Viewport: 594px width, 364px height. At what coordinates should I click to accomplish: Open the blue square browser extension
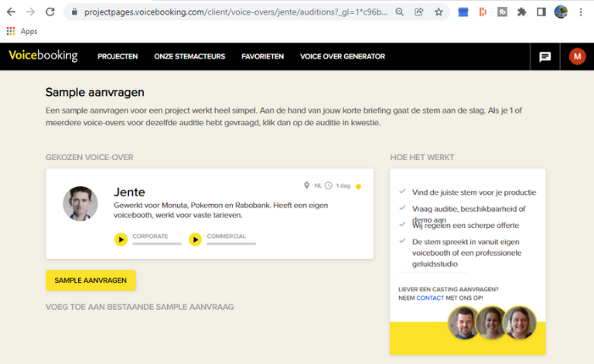click(463, 12)
